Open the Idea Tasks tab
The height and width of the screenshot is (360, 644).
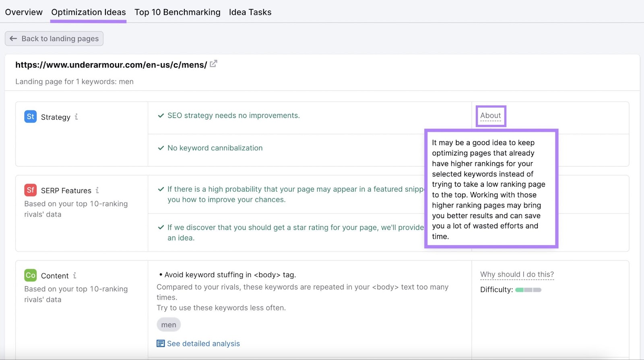[x=250, y=12]
